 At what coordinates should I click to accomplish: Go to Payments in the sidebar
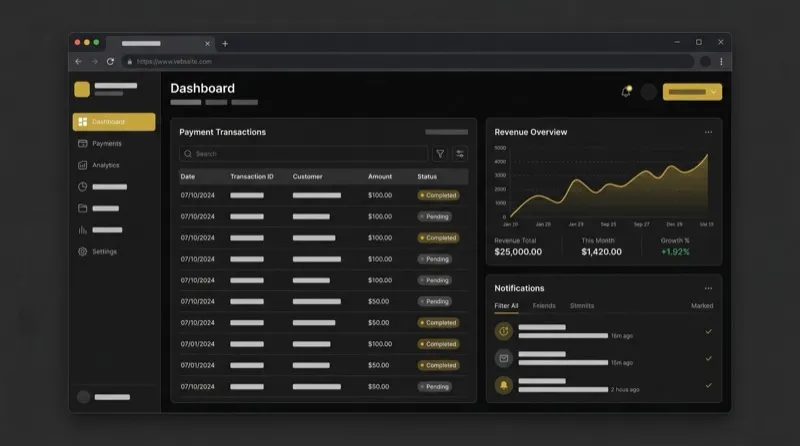[x=106, y=143]
